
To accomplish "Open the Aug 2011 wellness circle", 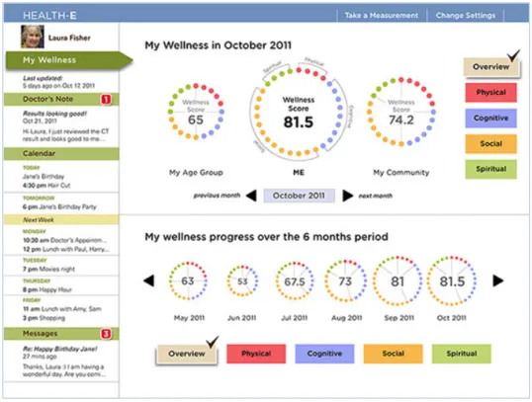I will tap(345, 281).
